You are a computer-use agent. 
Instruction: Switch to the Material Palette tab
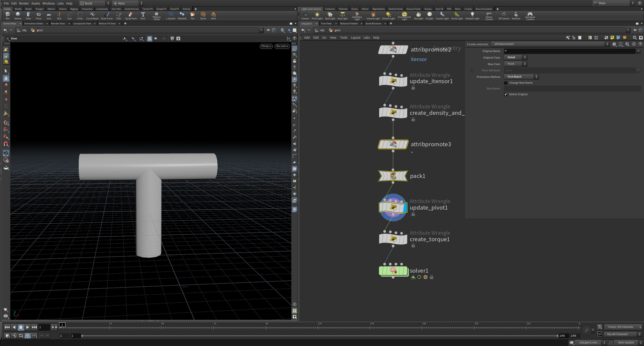pyautogui.click(x=349, y=23)
